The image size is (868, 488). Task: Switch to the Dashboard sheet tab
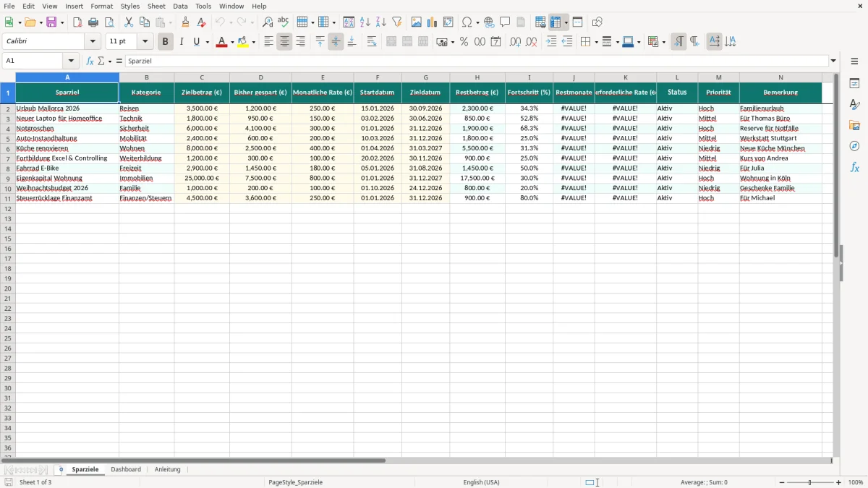(126, 469)
